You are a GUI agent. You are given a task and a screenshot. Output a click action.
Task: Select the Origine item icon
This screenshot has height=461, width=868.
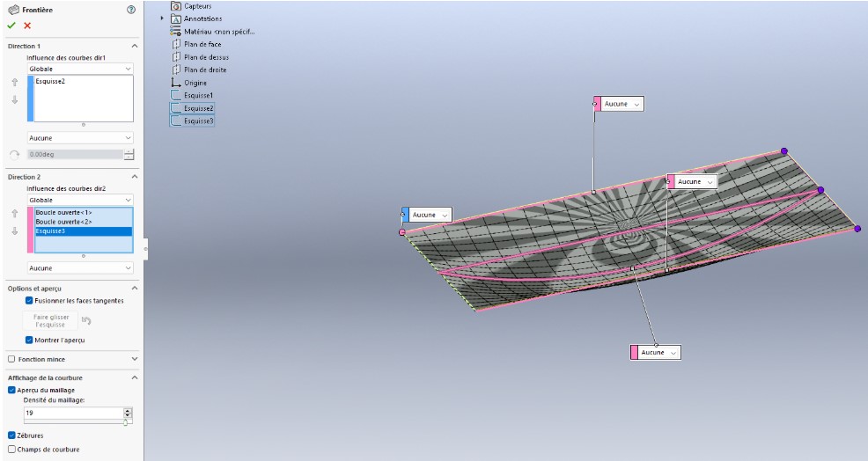(x=176, y=83)
